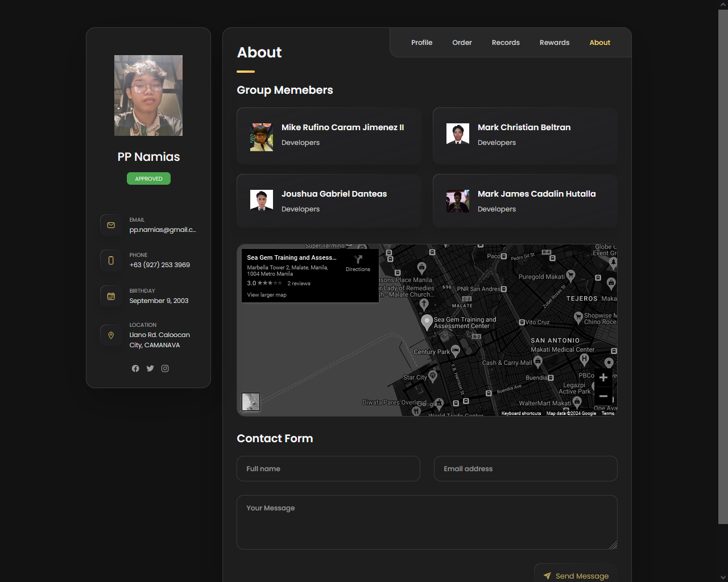This screenshot has height=582, width=728.
Task: Zoom in on the map
Action: (x=603, y=377)
